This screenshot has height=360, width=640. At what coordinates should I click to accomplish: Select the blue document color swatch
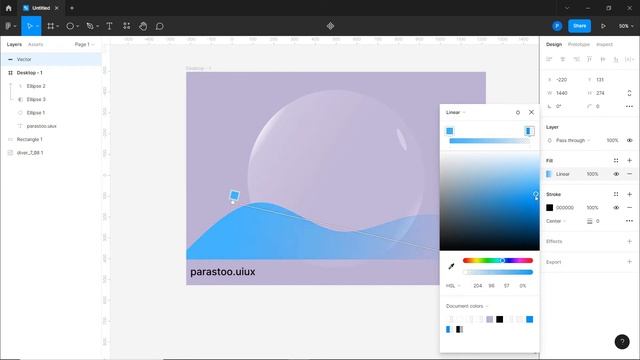click(529, 319)
